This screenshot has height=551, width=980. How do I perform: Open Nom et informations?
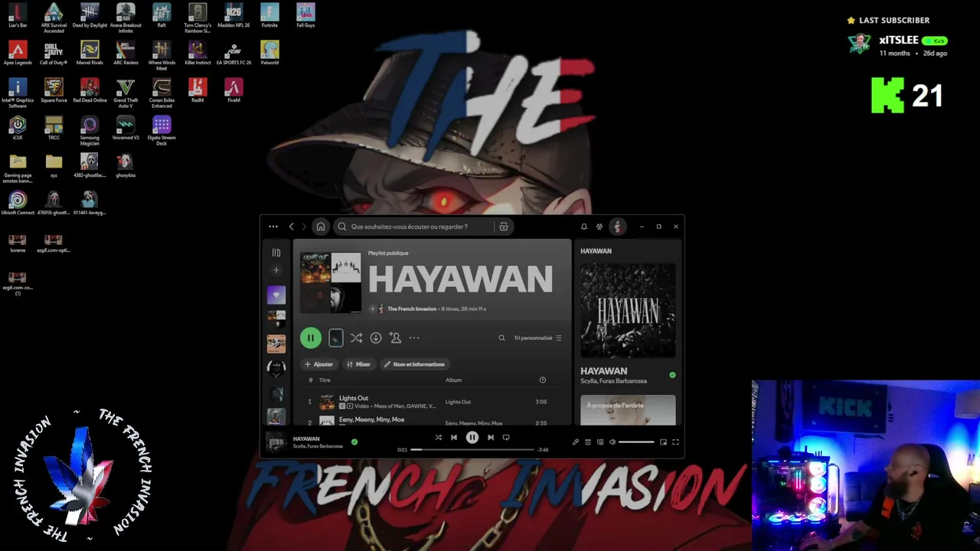point(414,364)
